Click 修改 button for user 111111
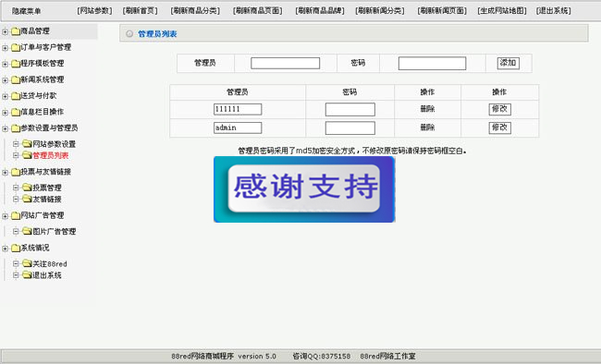This screenshot has height=364, width=601. (500, 109)
